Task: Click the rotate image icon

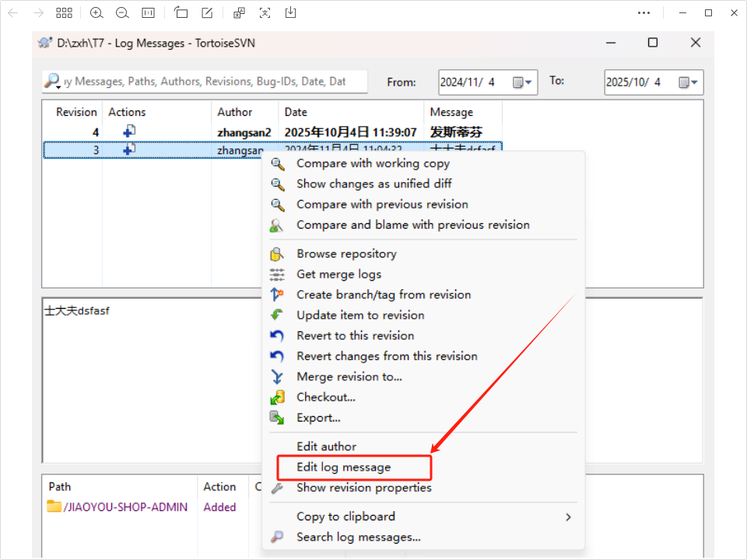Action: tap(181, 12)
